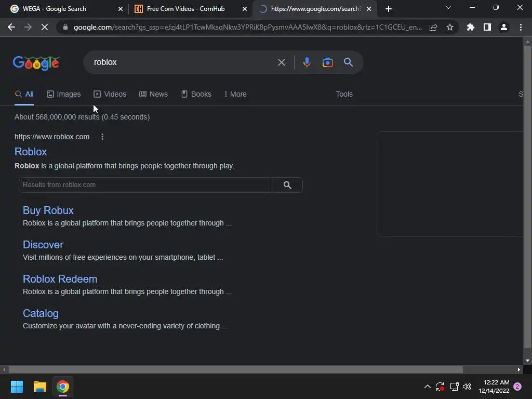Screen dimensions: 532x399
Task: Share this page icon in address bar
Action: coord(433,27)
